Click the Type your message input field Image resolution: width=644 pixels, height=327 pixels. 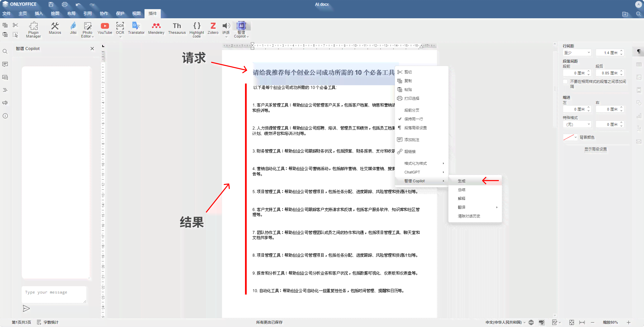54,295
